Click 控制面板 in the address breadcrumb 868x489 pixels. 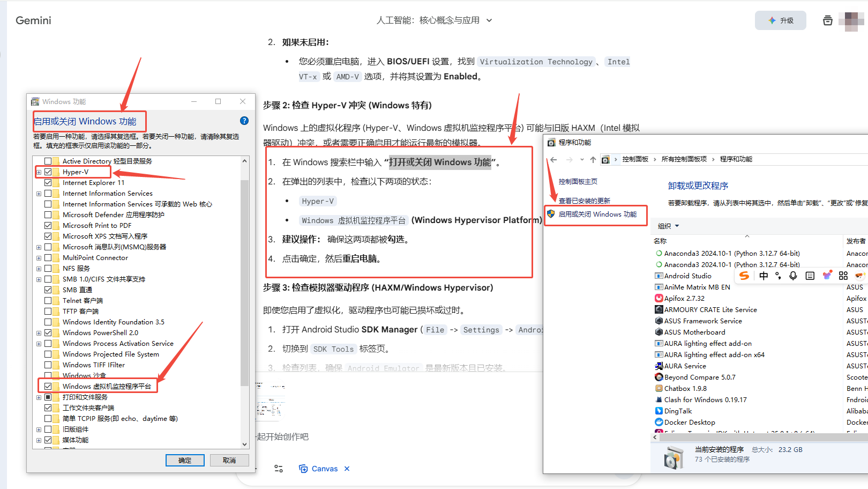(x=635, y=159)
